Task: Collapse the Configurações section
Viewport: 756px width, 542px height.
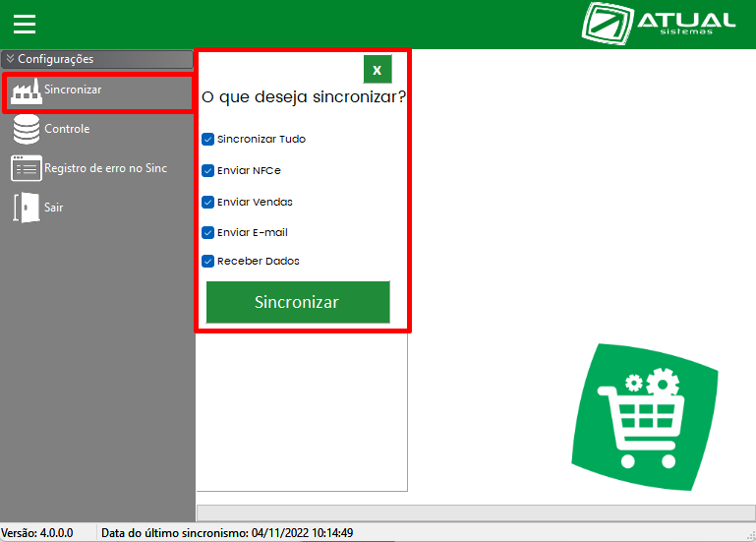Action: point(97,59)
